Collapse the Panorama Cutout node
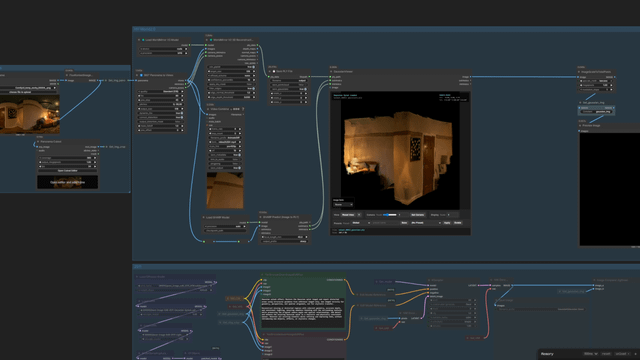The image size is (640, 360). [38, 142]
